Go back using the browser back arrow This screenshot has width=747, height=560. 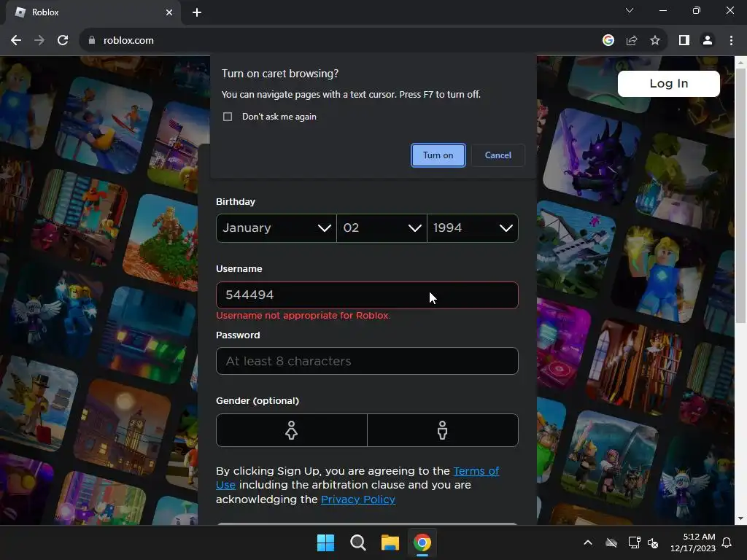click(x=16, y=41)
